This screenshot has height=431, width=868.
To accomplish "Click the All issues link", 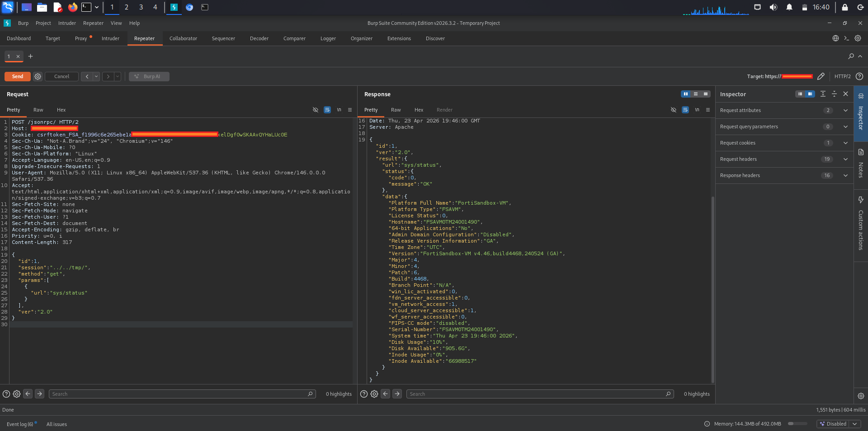I will 57,424.
